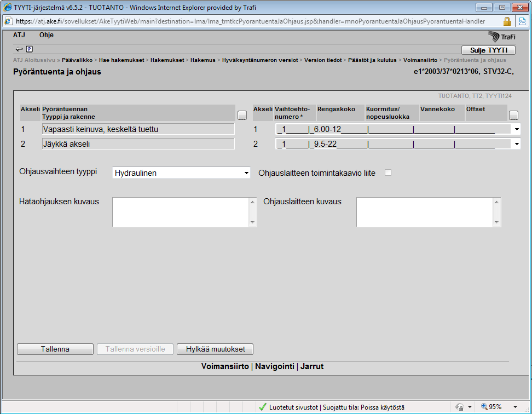Viewport: 532px width, 414px height.
Task: Click scroll up arrow in Ohjauslaitteen kuvaus
Action: click(496, 202)
